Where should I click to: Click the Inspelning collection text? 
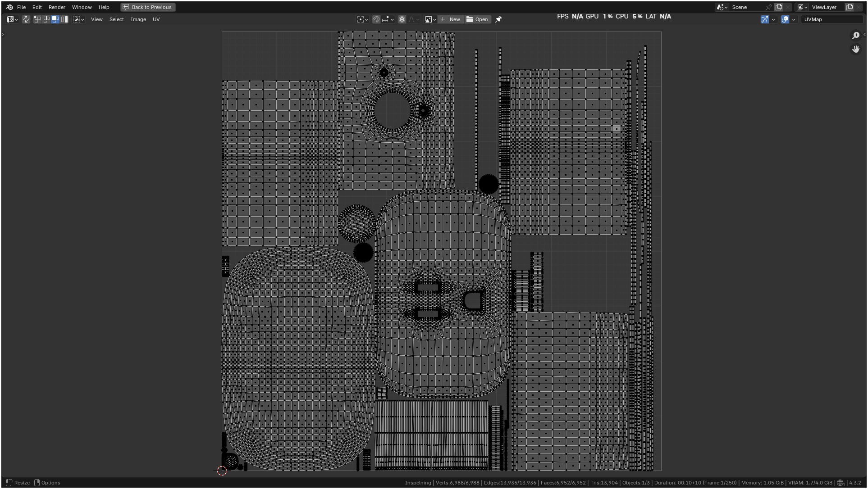pyautogui.click(x=418, y=483)
